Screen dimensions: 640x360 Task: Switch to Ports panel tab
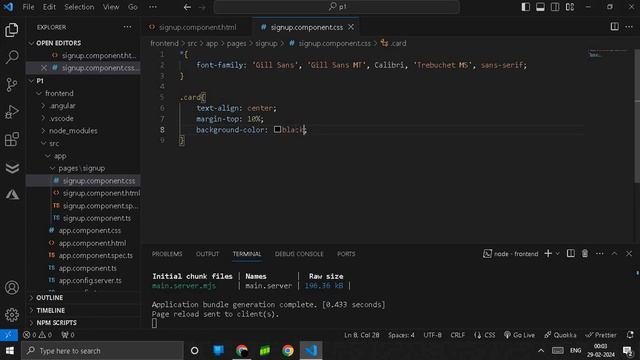[x=346, y=254]
